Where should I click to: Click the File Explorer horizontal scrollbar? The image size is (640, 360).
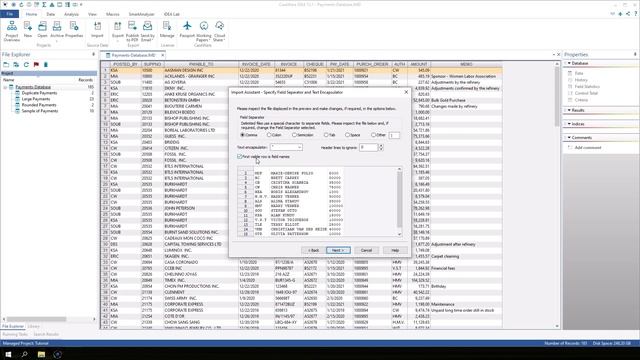pos(37,319)
